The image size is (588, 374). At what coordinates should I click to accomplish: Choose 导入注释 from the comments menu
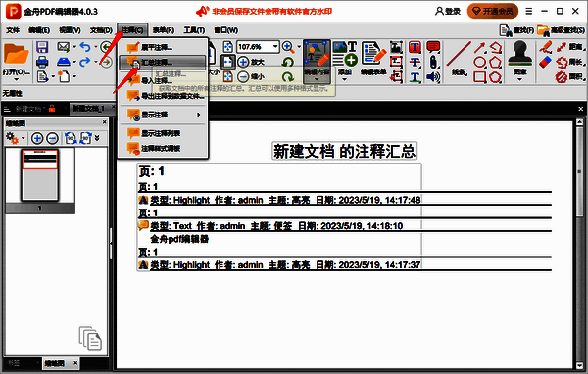[x=163, y=80]
